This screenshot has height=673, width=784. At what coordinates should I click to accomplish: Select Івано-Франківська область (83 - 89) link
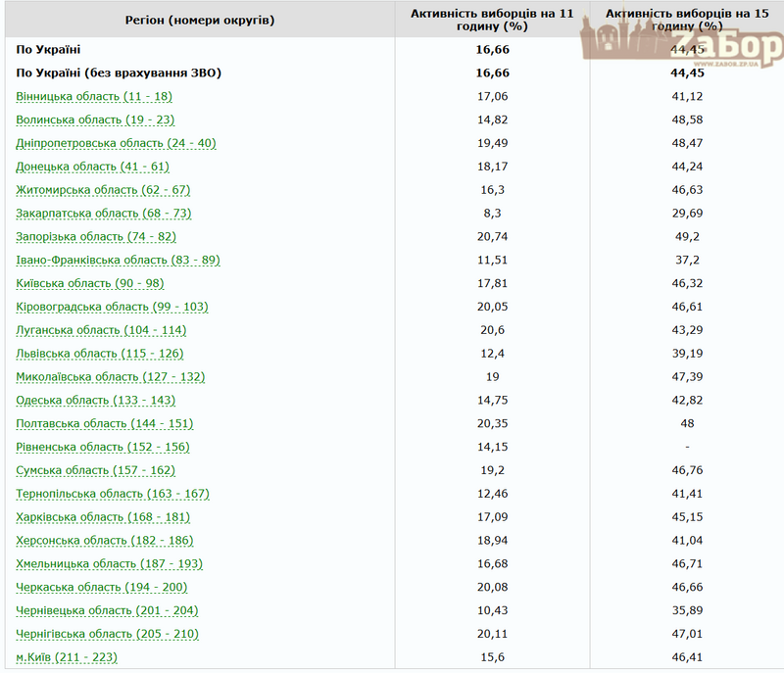click(x=118, y=260)
